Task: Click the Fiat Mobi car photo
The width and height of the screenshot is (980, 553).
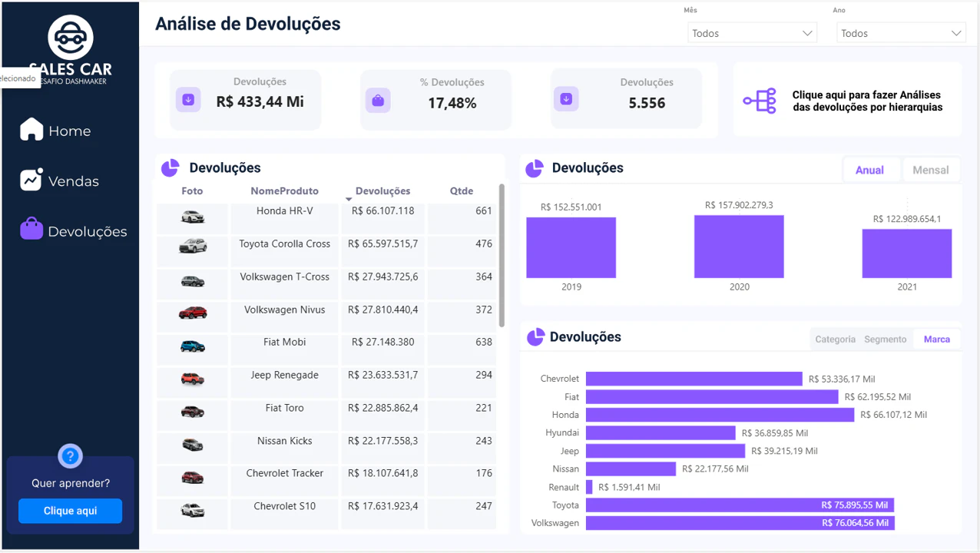Action: click(x=193, y=346)
